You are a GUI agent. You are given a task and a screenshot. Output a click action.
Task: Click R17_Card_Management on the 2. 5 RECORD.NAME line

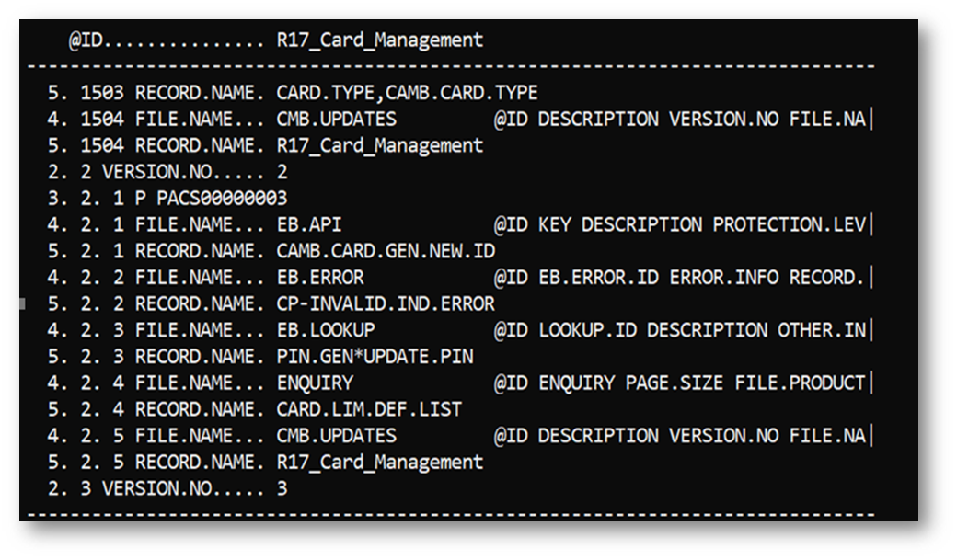coord(379,462)
